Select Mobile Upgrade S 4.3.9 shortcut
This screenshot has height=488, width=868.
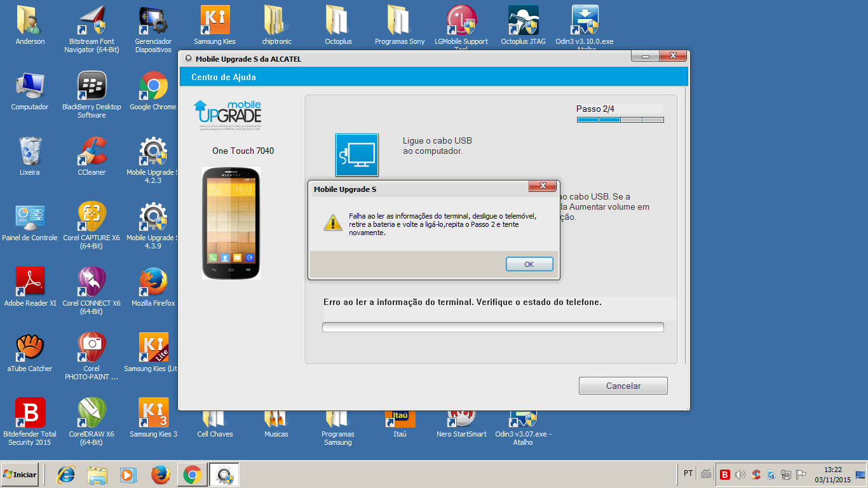(x=153, y=226)
